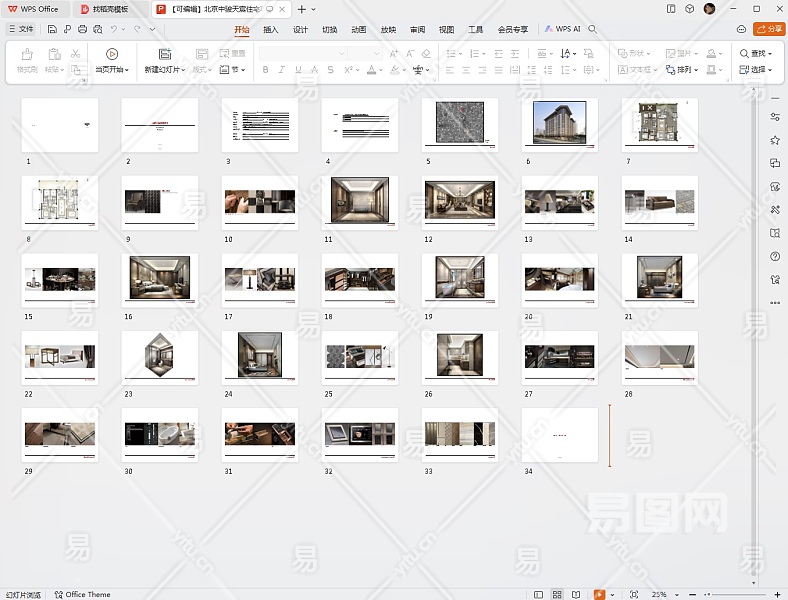
Task: Switch to normal view in status bar
Action: pyautogui.click(x=538, y=594)
